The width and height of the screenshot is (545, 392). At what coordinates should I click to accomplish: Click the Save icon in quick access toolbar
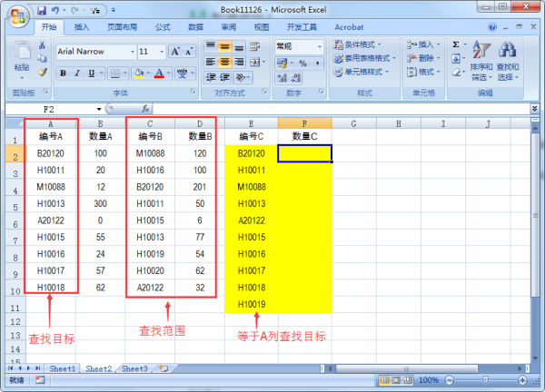click(42, 10)
